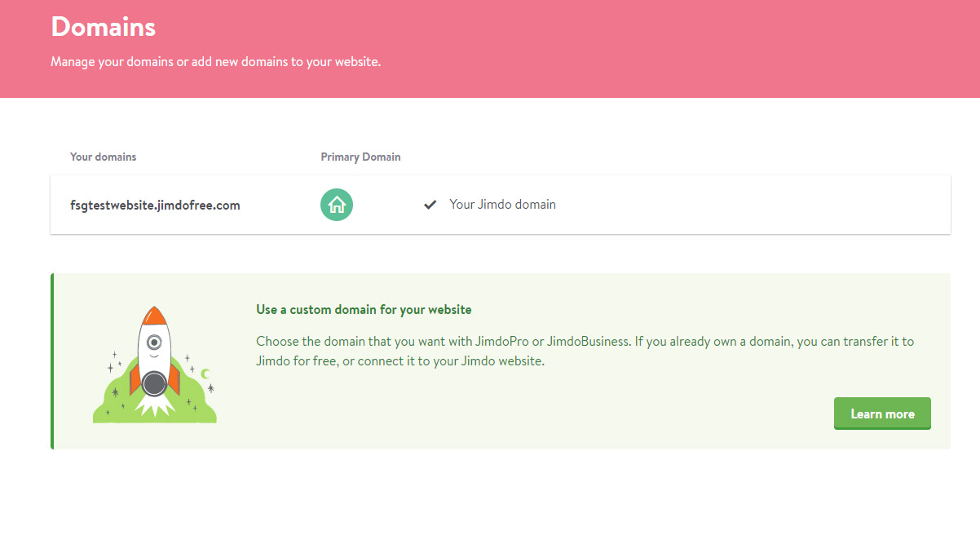Click the "Your Jimdo domain" label
Image resolution: width=980 pixels, height=544 pixels.
click(x=502, y=205)
